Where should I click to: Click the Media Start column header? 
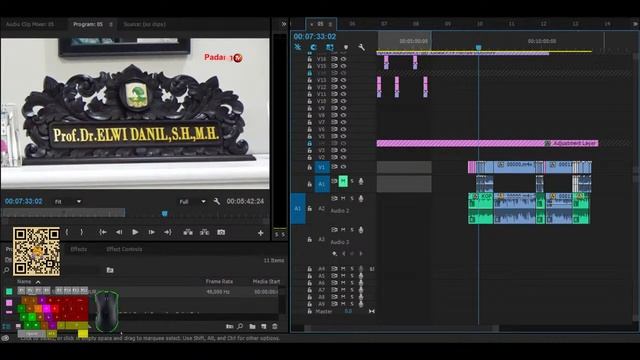click(266, 282)
